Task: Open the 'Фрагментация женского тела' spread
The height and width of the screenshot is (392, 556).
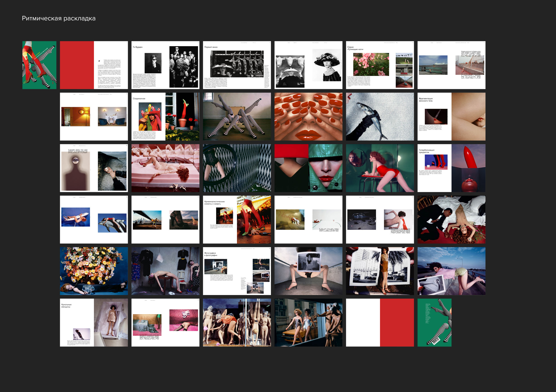Action: [451, 116]
